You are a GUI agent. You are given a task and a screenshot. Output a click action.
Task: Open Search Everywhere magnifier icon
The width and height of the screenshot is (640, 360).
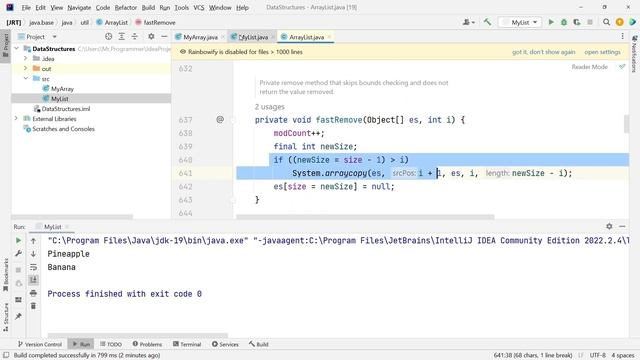(607, 22)
